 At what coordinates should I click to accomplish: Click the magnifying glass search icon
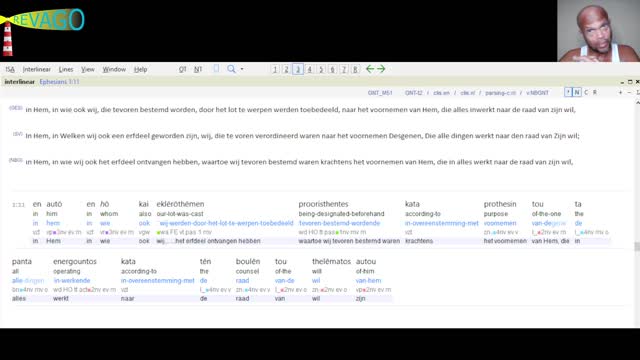[x=231, y=69]
